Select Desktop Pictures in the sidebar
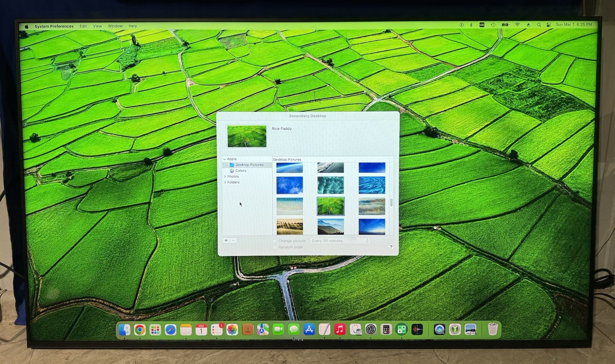The image size is (615, 364). pyautogui.click(x=247, y=165)
